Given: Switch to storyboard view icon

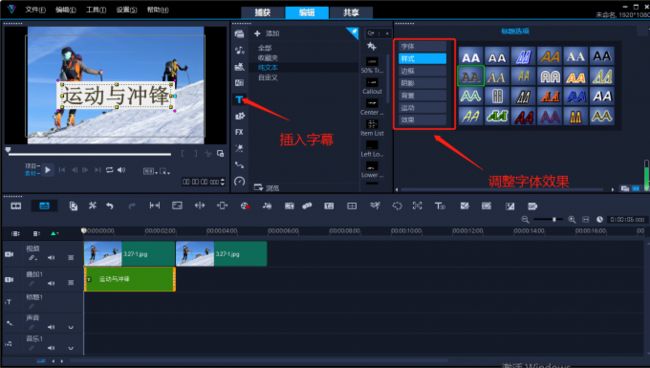Looking at the screenshot, I should 16,206.
